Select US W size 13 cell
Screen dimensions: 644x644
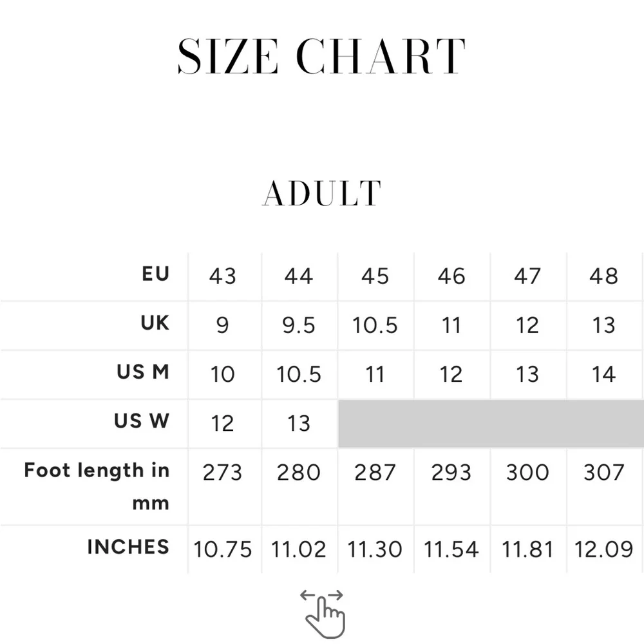299,424
